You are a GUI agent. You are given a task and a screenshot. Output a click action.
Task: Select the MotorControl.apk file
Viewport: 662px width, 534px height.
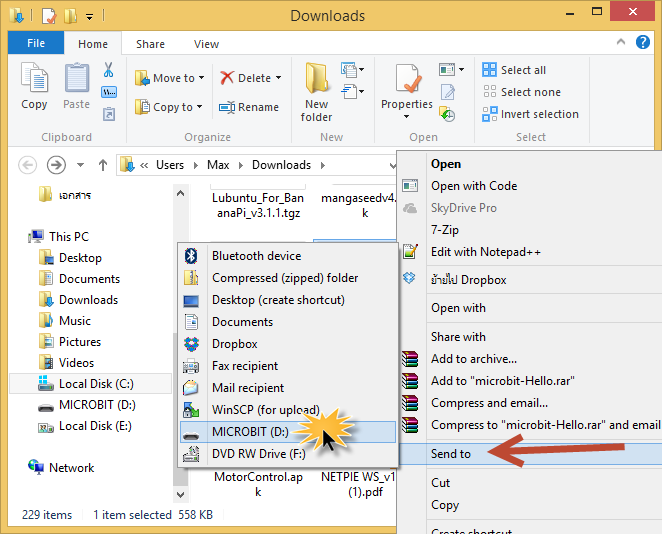pyautogui.click(x=258, y=484)
